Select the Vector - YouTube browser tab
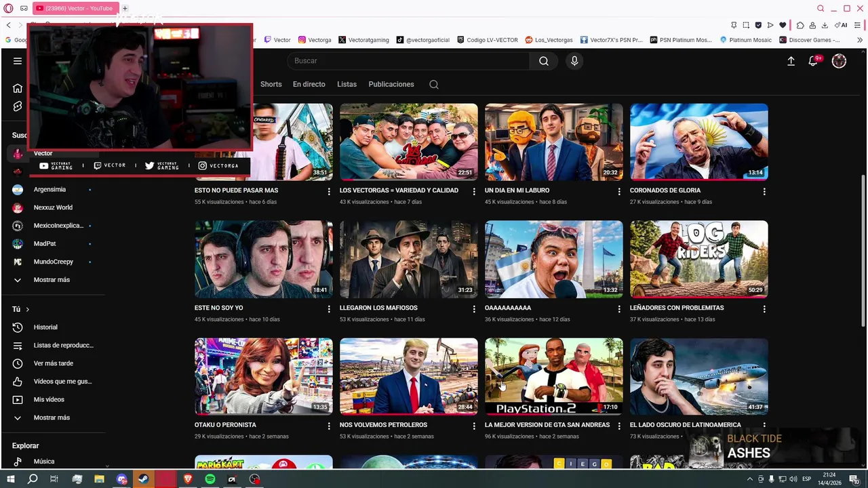868x488 pixels. (75, 8)
